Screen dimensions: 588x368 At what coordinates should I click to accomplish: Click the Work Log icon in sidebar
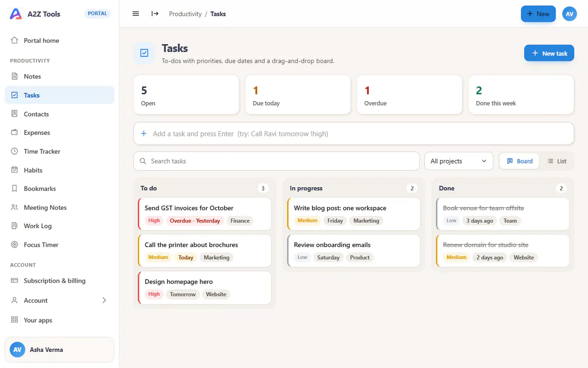click(x=15, y=226)
